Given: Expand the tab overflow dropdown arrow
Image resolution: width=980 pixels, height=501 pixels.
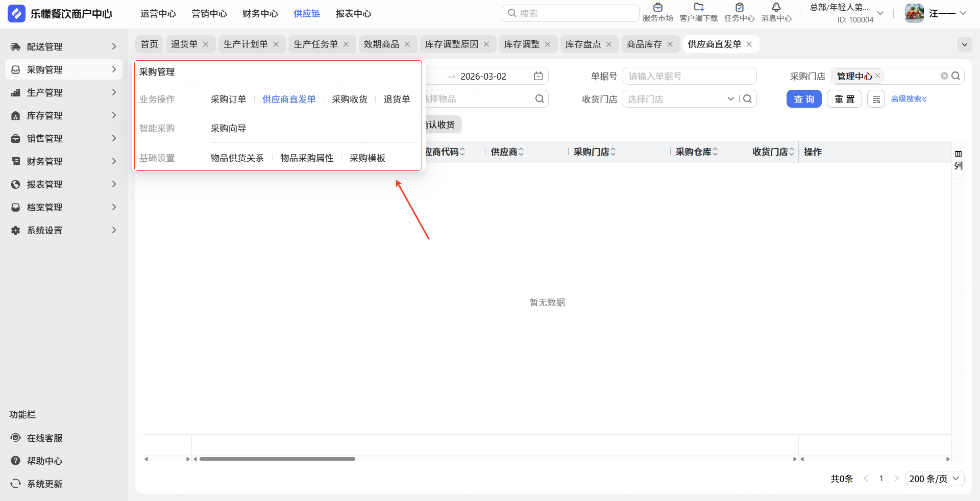Looking at the screenshot, I should click(x=964, y=44).
